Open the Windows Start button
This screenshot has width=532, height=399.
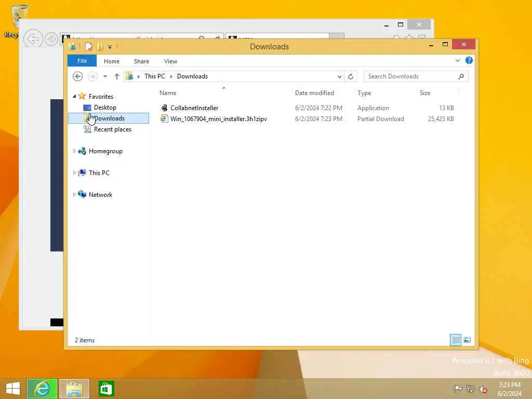point(13,389)
